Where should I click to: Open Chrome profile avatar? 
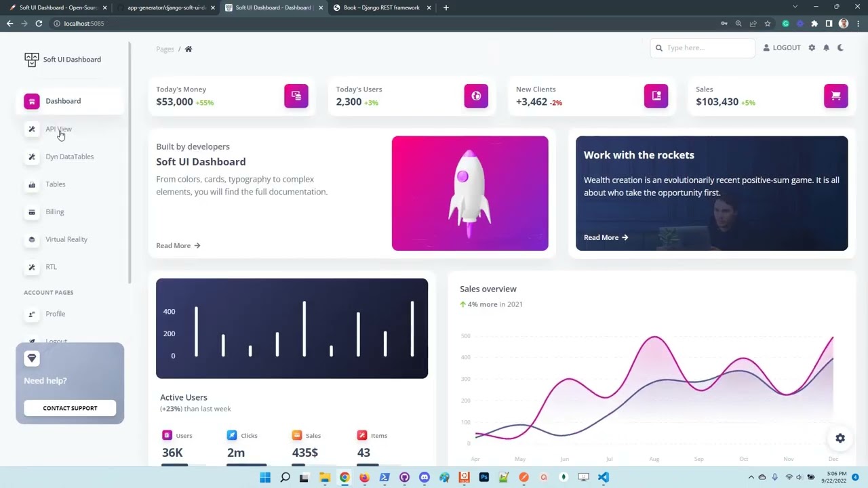pyautogui.click(x=844, y=23)
